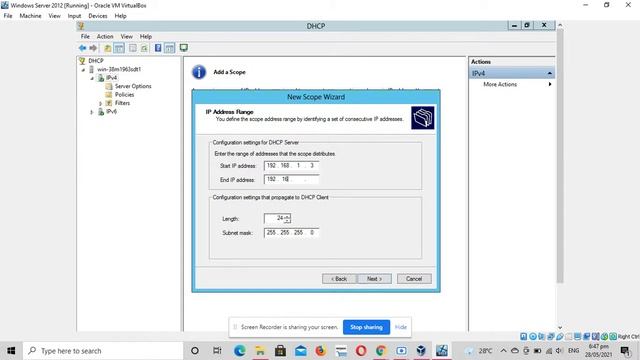This screenshot has height=360, width=640.
Task: Expand the Filters tree node
Action: tap(100, 103)
